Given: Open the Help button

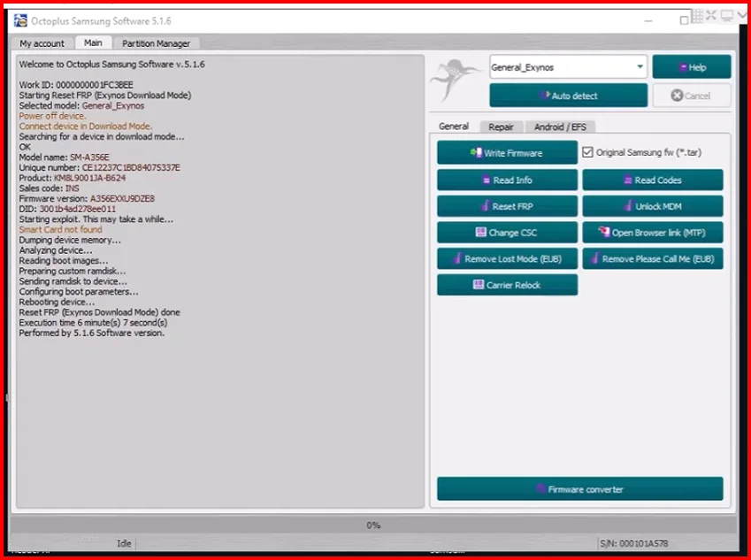Looking at the screenshot, I should pos(692,67).
